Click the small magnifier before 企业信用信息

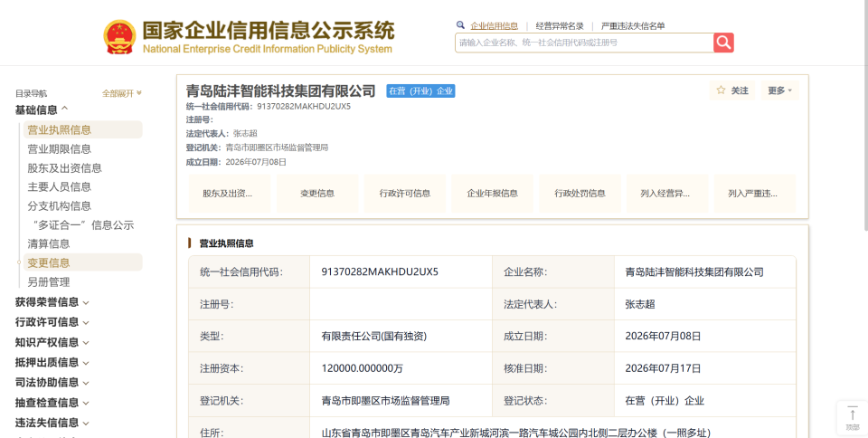[460, 25]
